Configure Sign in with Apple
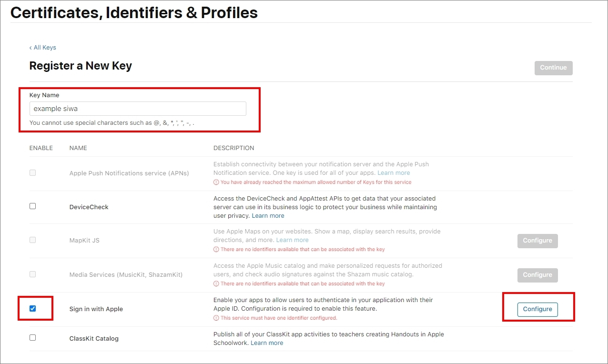This screenshot has width=608, height=364. click(537, 309)
